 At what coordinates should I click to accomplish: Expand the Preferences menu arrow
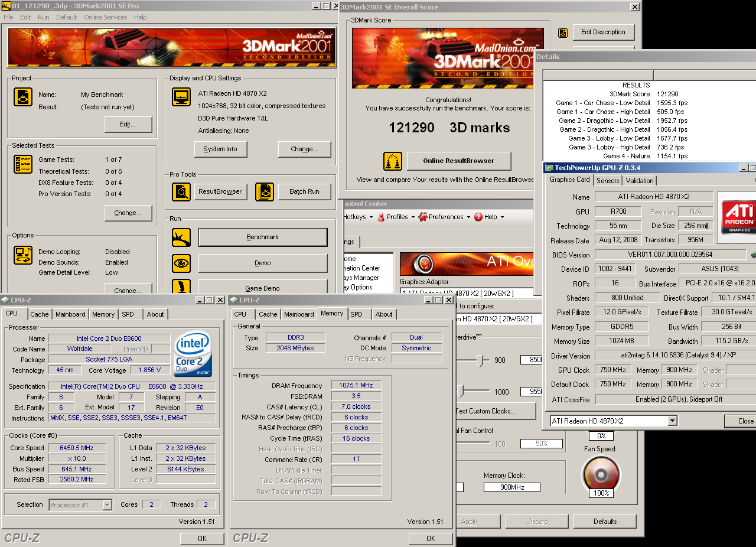[468, 217]
